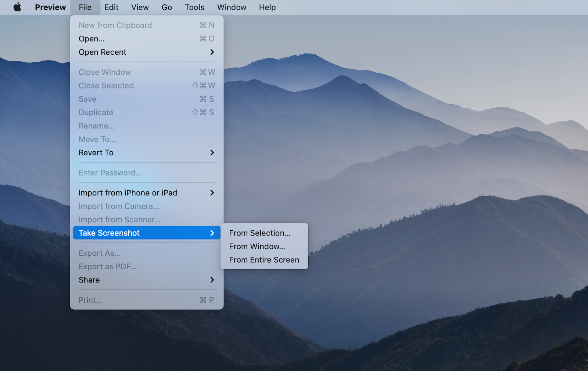Take screenshot From Selection...
This screenshot has width=588, height=371.
coord(264,233)
